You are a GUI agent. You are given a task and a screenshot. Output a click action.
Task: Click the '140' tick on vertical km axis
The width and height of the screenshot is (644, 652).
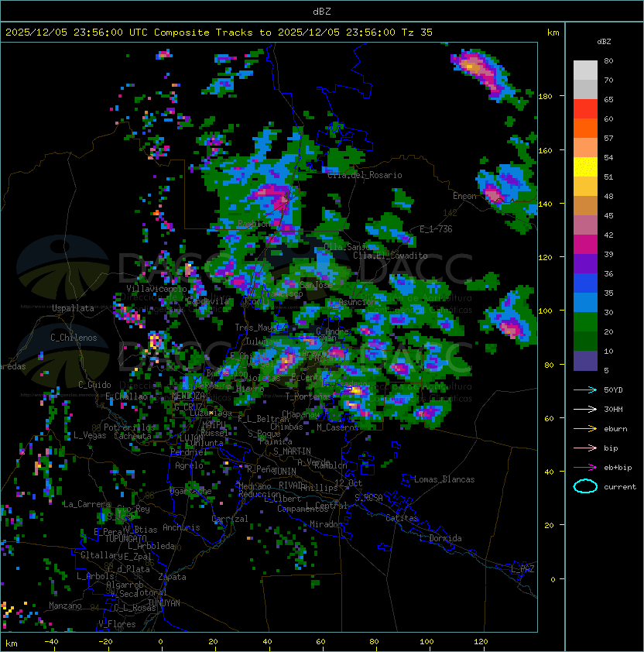(x=545, y=204)
